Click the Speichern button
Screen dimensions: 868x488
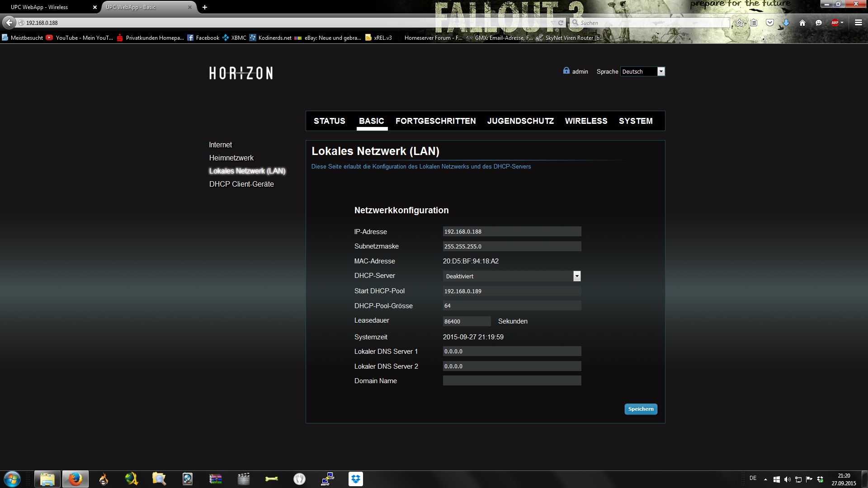tap(641, 409)
